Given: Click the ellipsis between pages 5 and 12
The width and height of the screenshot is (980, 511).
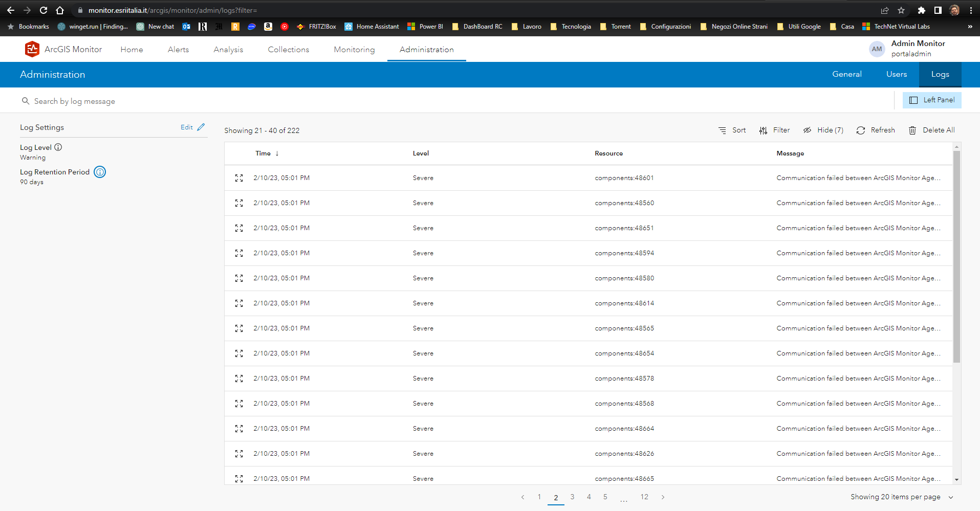Looking at the screenshot, I should point(624,497).
